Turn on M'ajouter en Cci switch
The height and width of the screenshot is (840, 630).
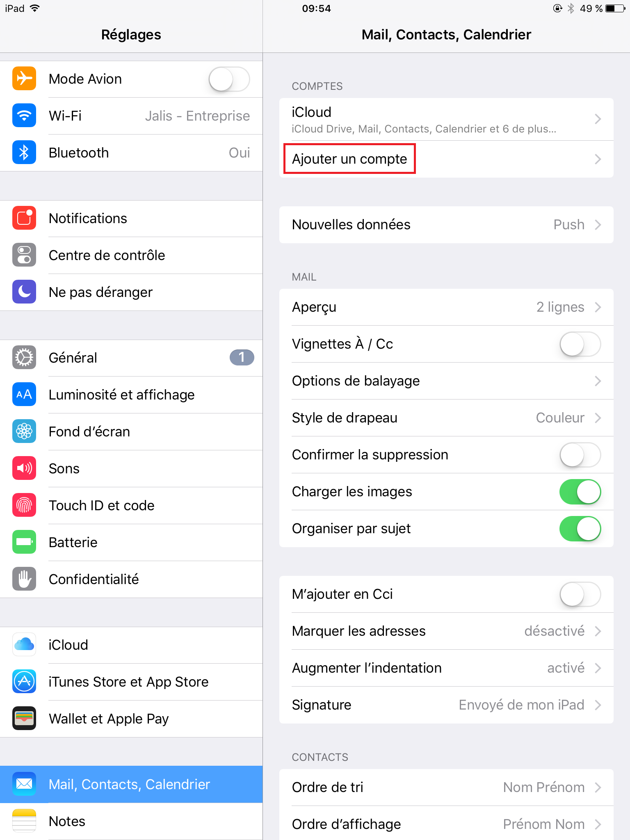[580, 594]
